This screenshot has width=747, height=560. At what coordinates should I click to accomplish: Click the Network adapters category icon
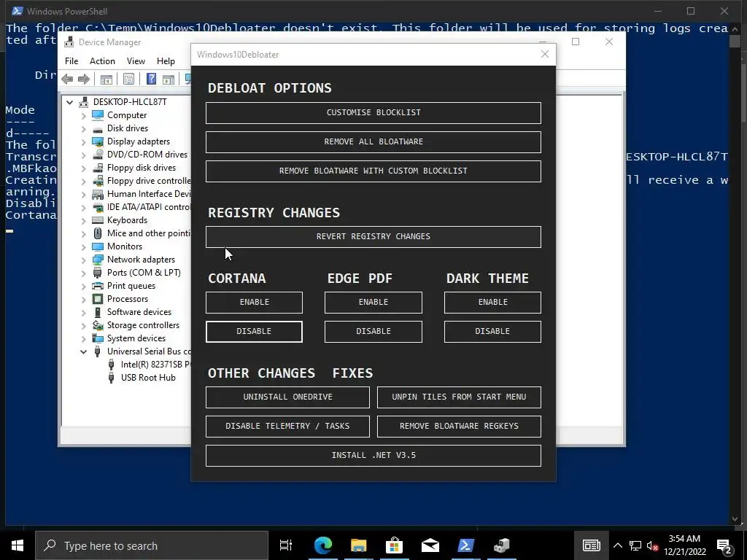(98, 260)
